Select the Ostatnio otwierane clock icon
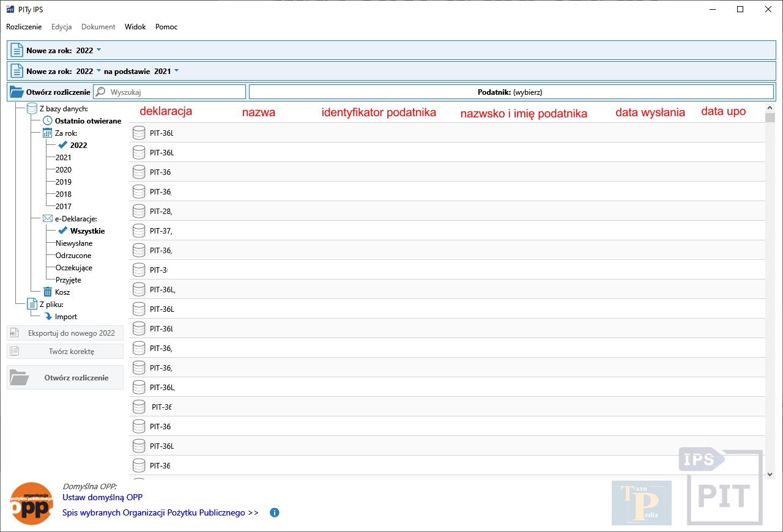Screen dimensions: 783x532 [x=48, y=121]
